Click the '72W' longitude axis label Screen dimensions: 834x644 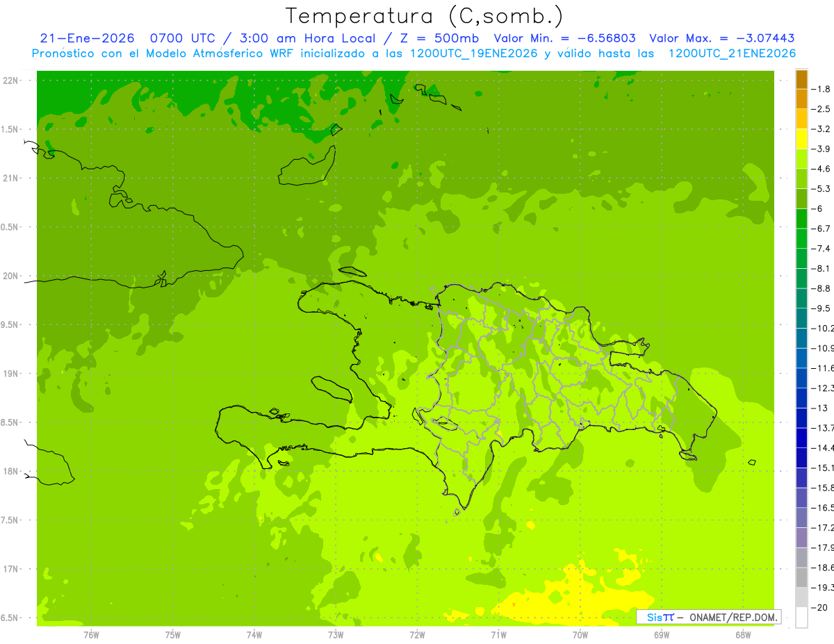[x=417, y=635]
